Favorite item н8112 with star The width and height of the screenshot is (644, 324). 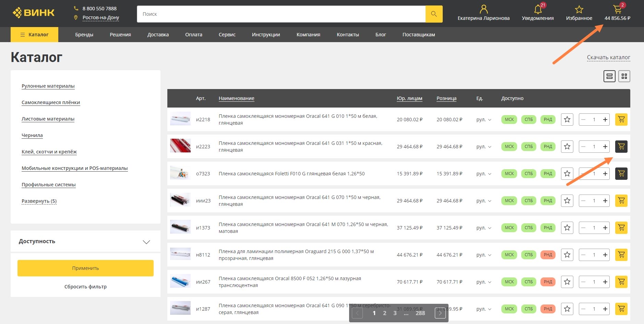click(x=567, y=255)
